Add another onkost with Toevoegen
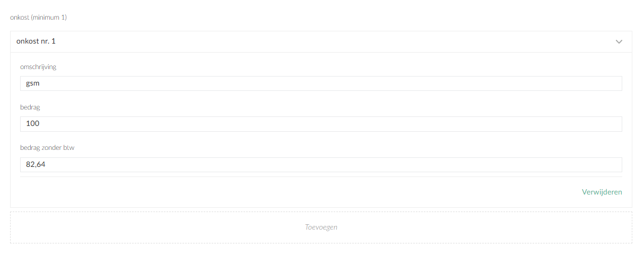Screen dimensions: 644x253 [321, 227]
